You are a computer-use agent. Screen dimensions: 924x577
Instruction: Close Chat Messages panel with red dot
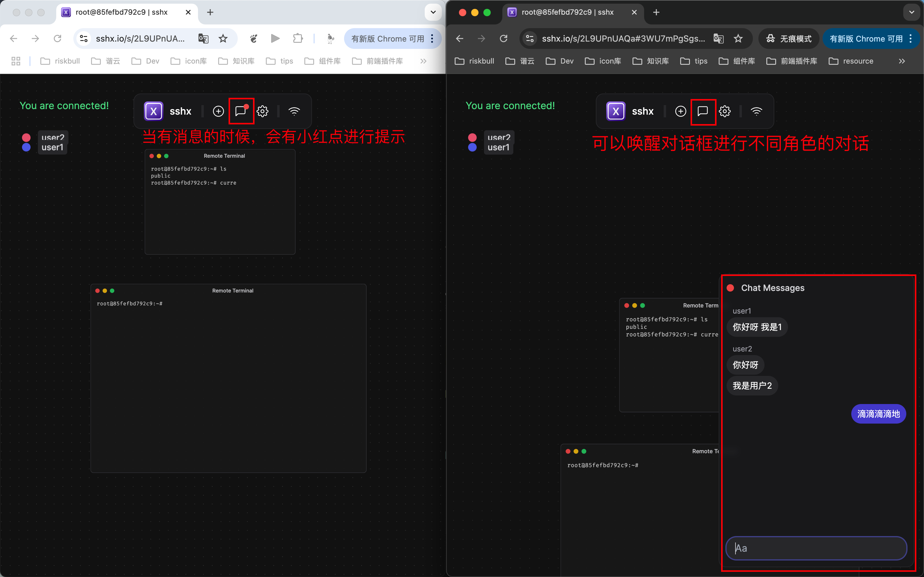731,288
